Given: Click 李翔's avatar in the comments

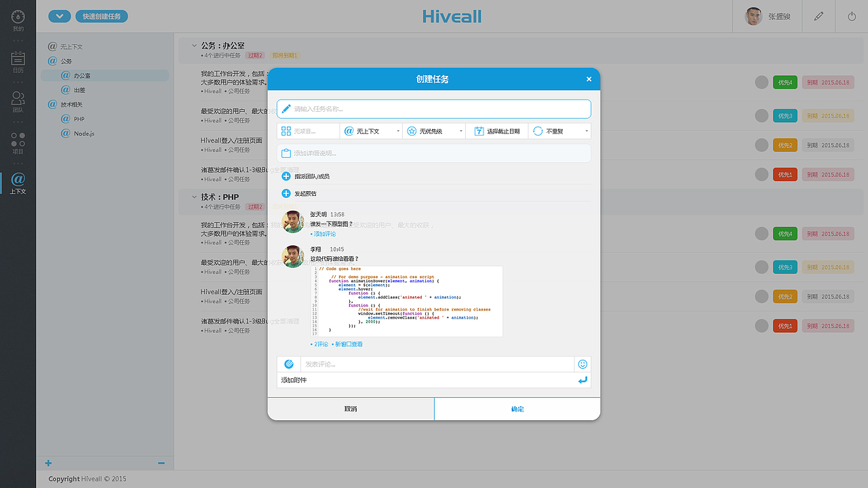Looking at the screenshot, I should coord(293,256).
